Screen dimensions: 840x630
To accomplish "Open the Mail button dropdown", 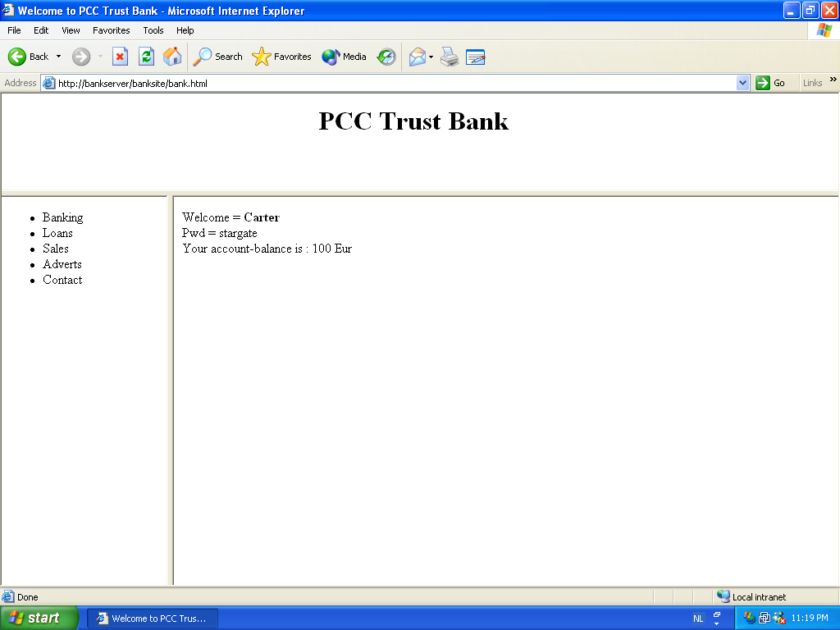I will click(431, 57).
